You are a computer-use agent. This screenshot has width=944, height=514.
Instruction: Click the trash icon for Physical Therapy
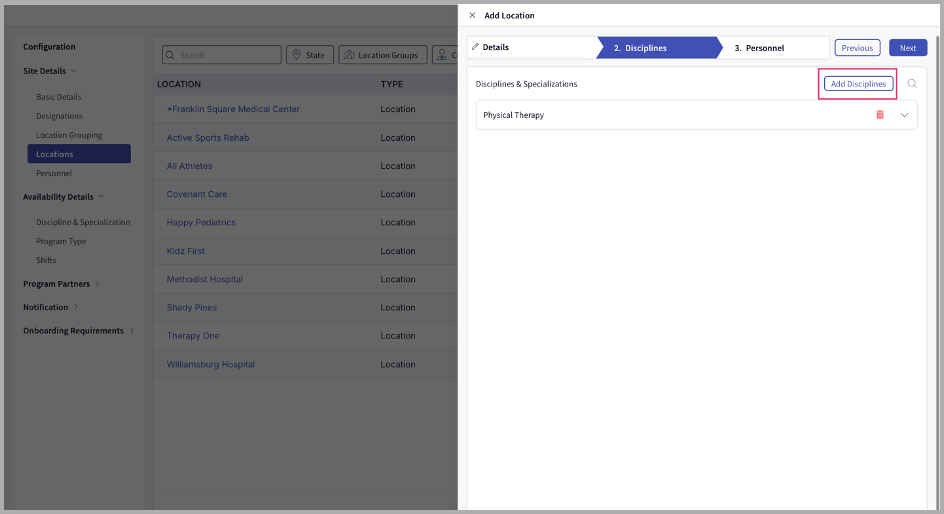point(880,115)
